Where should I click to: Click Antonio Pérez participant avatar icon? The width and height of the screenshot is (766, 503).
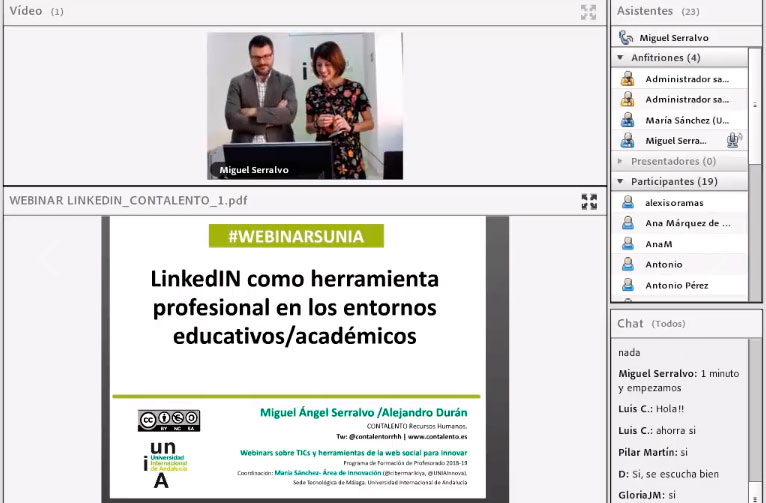coord(627,285)
